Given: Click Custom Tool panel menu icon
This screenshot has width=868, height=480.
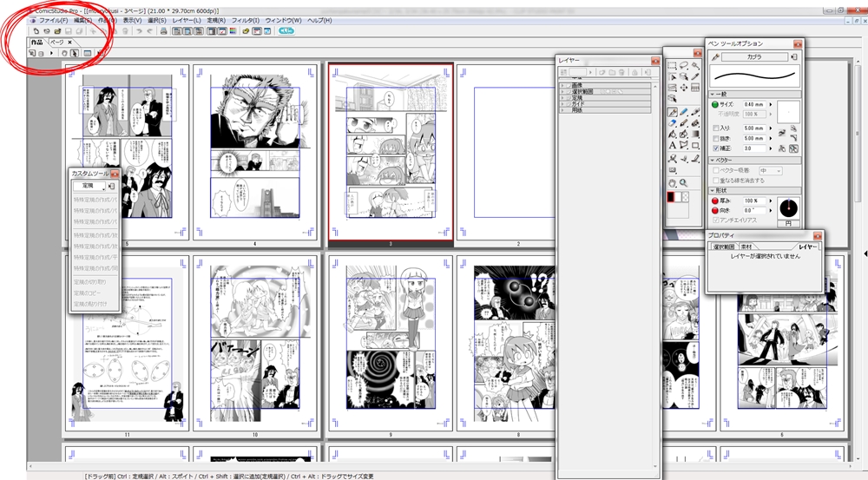Looking at the screenshot, I should pyautogui.click(x=111, y=186).
